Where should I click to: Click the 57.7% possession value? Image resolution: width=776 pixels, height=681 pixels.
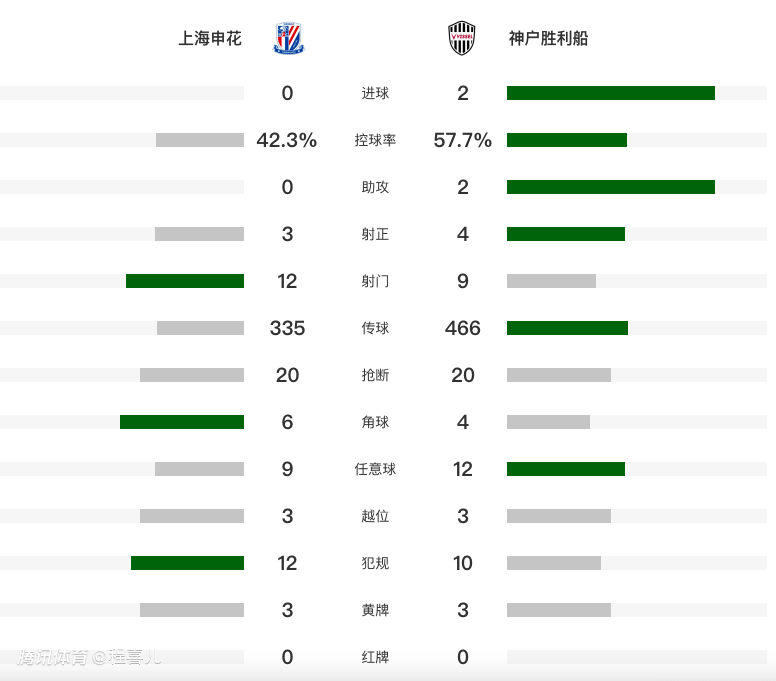point(462,141)
